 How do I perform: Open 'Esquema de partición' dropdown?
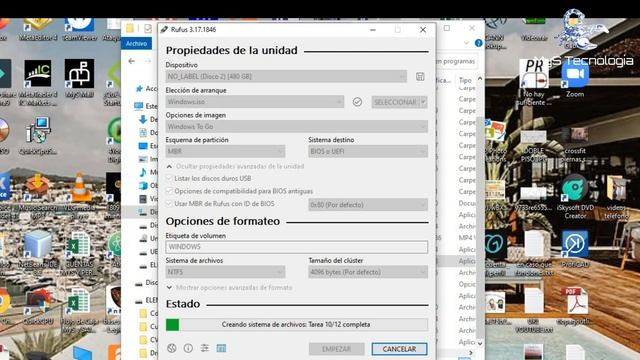point(225,151)
